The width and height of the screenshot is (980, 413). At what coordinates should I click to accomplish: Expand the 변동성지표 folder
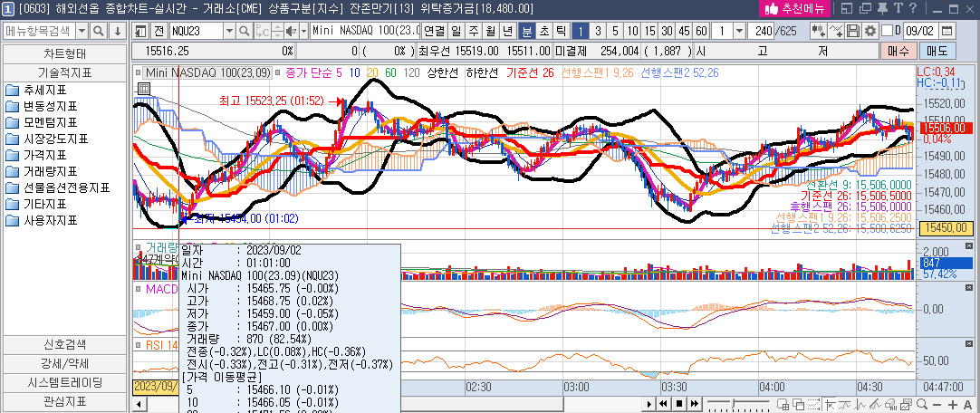pyautogui.click(x=43, y=106)
